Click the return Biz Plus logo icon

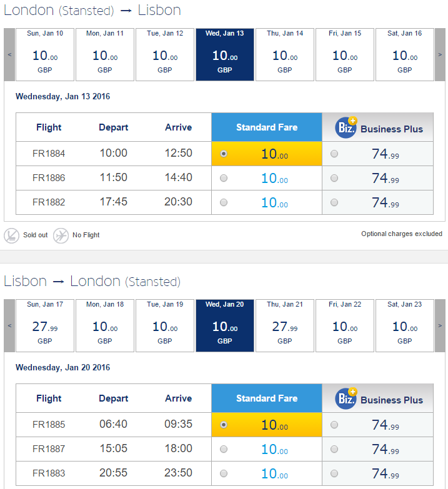point(346,398)
